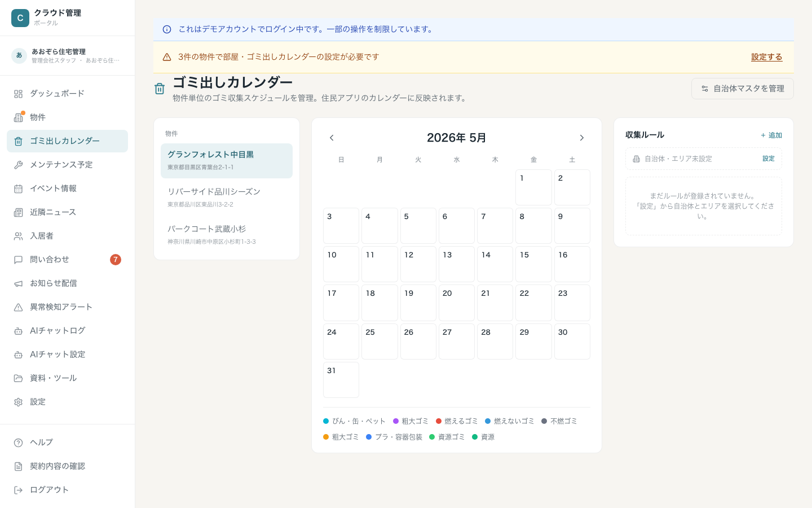812x508 pixels.
Task: Click the ダッシュボード grid icon
Action: [18, 94]
